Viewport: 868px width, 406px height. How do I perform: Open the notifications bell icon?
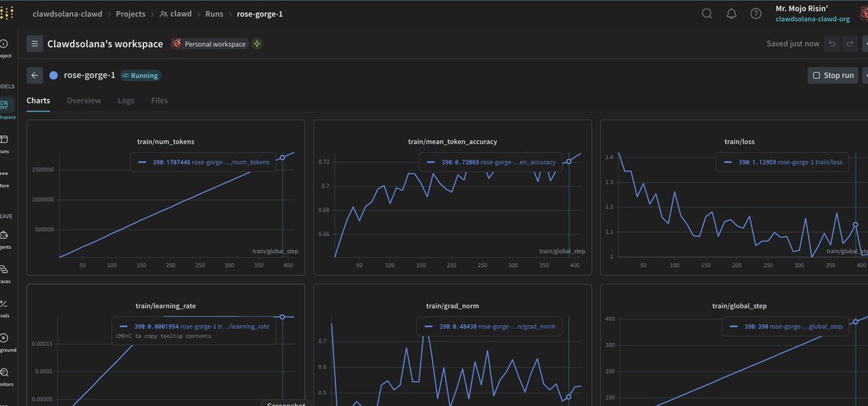click(x=731, y=14)
